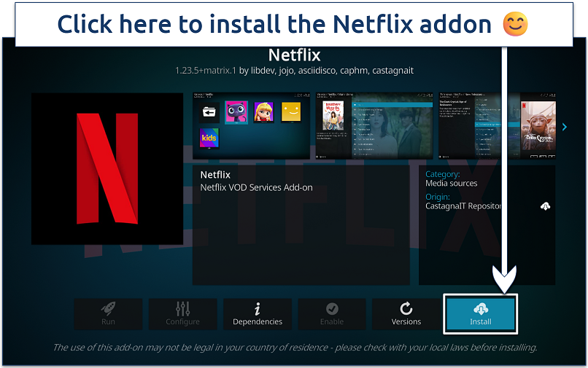Viewport: 588px width, 368px height.
Task: Click the greyed Run button
Action: (108, 314)
